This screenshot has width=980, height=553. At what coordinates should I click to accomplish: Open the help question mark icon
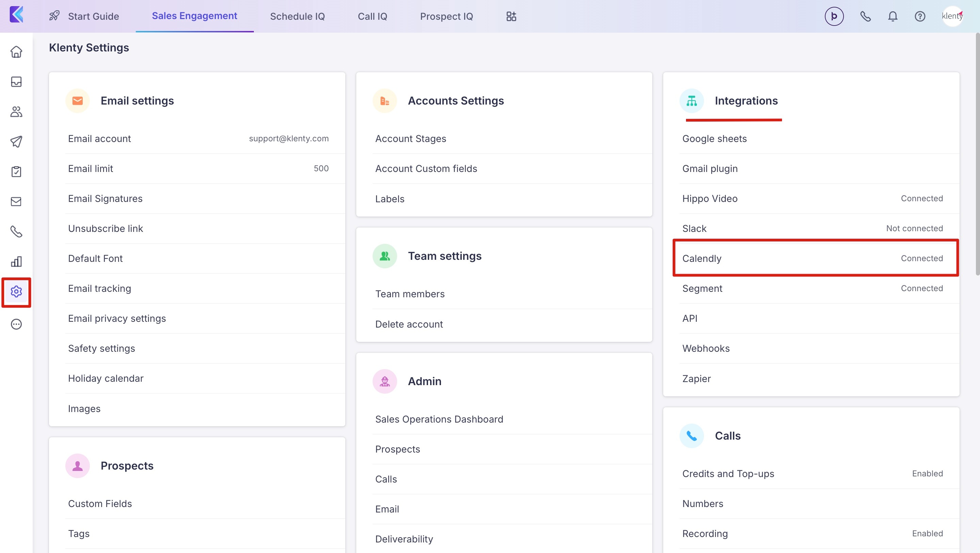tap(919, 16)
